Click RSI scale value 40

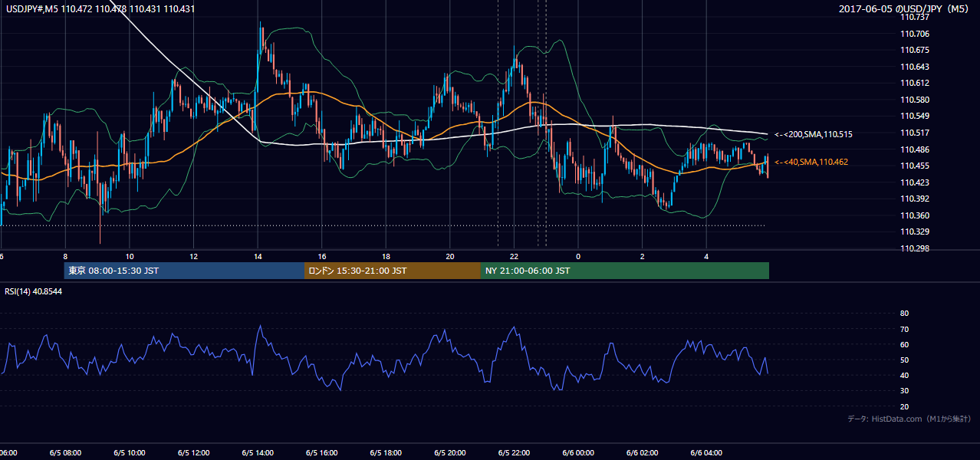point(904,375)
